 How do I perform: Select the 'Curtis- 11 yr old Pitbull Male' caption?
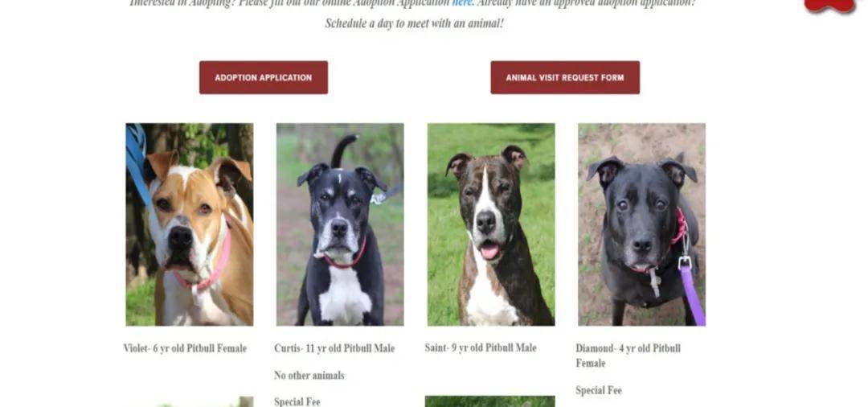(334, 348)
